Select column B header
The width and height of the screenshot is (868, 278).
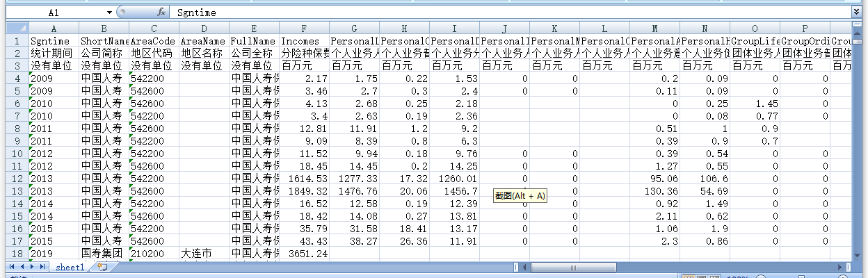[104, 28]
